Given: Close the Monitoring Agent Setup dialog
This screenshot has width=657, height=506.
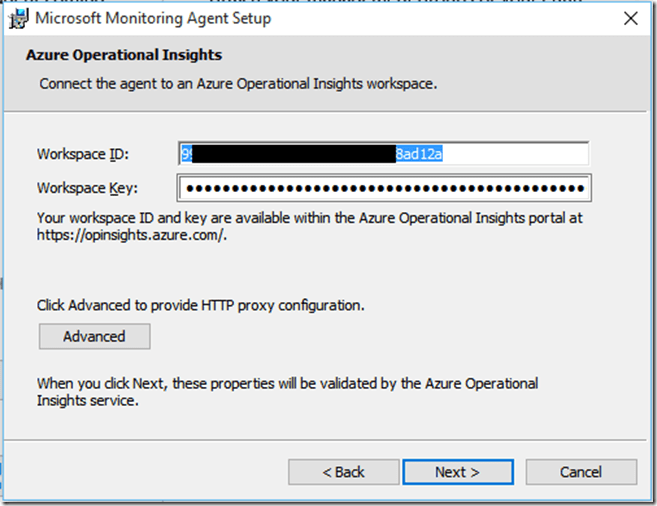Looking at the screenshot, I should click(x=630, y=19).
